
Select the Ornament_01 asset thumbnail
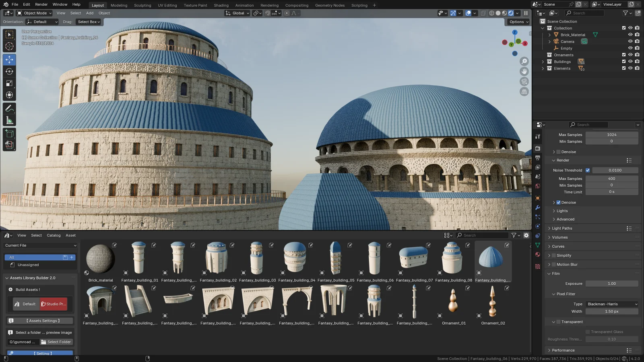(x=453, y=300)
